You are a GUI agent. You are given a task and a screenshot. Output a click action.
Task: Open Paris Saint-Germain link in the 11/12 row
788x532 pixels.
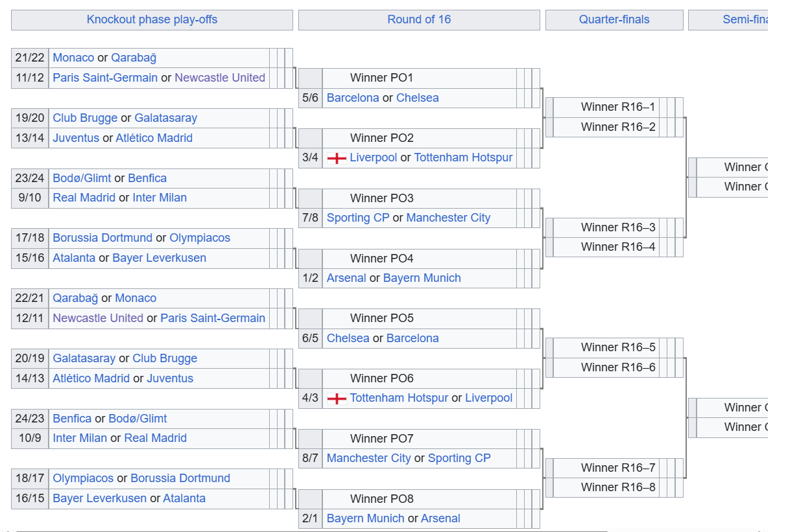105,78
